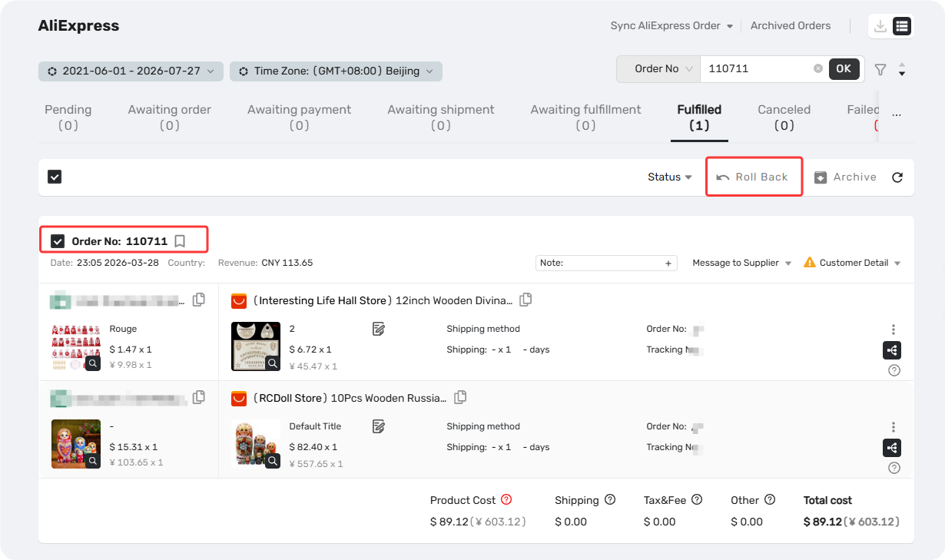Click the download icon at top right

tap(880, 26)
